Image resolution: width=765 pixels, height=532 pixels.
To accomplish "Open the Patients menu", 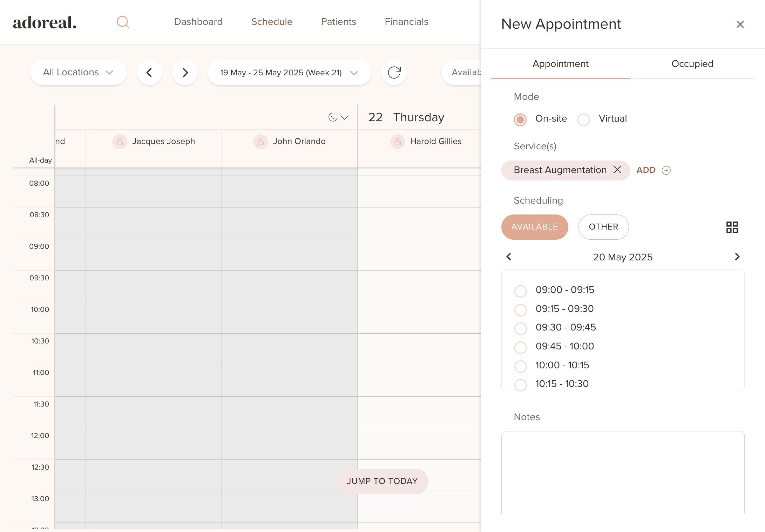I will (x=338, y=22).
